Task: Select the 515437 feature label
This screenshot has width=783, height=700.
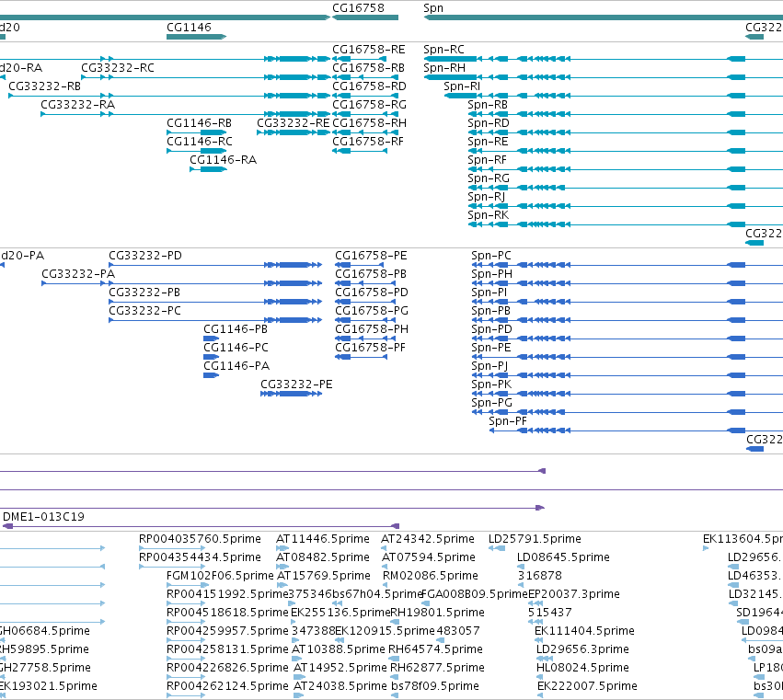Action: click(550, 613)
